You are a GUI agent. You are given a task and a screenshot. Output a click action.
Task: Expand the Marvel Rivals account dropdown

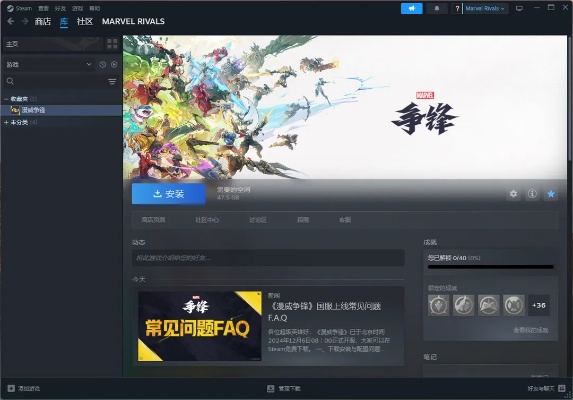(x=486, y=8)
